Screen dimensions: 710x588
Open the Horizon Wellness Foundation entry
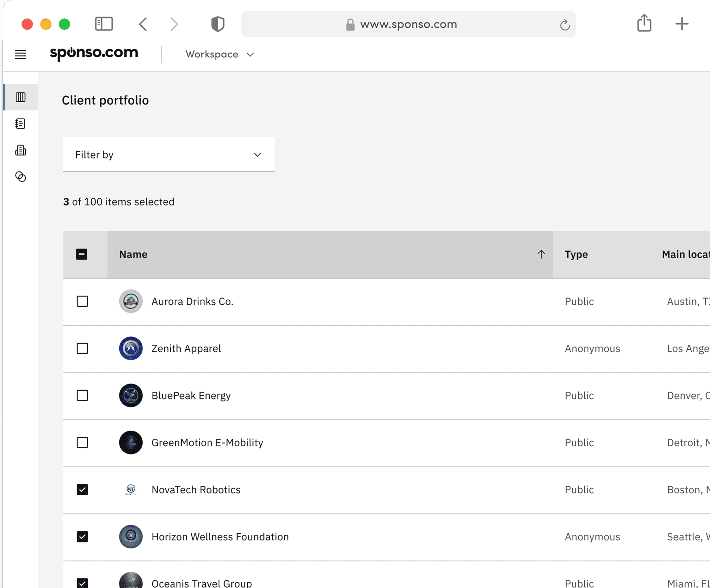coord(220,537)
